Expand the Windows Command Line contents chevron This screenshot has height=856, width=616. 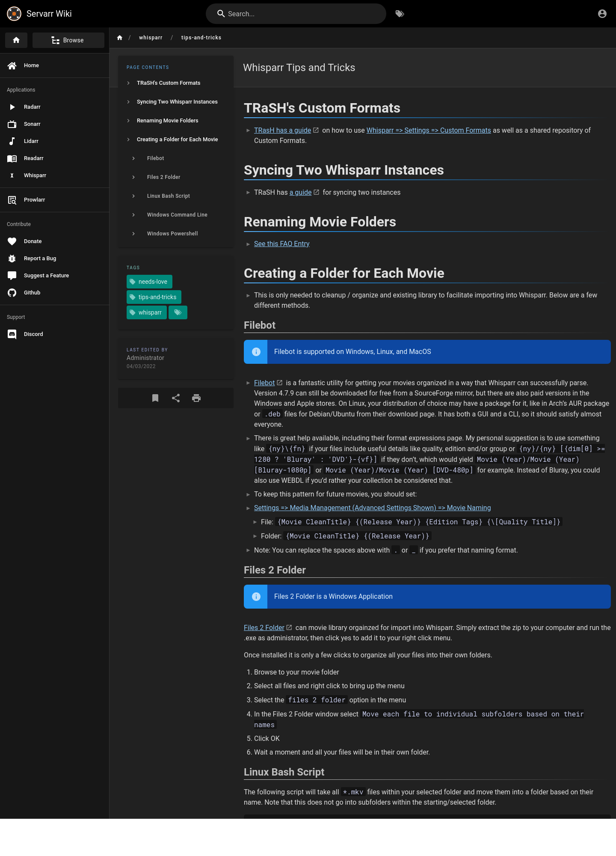[133, 215]
